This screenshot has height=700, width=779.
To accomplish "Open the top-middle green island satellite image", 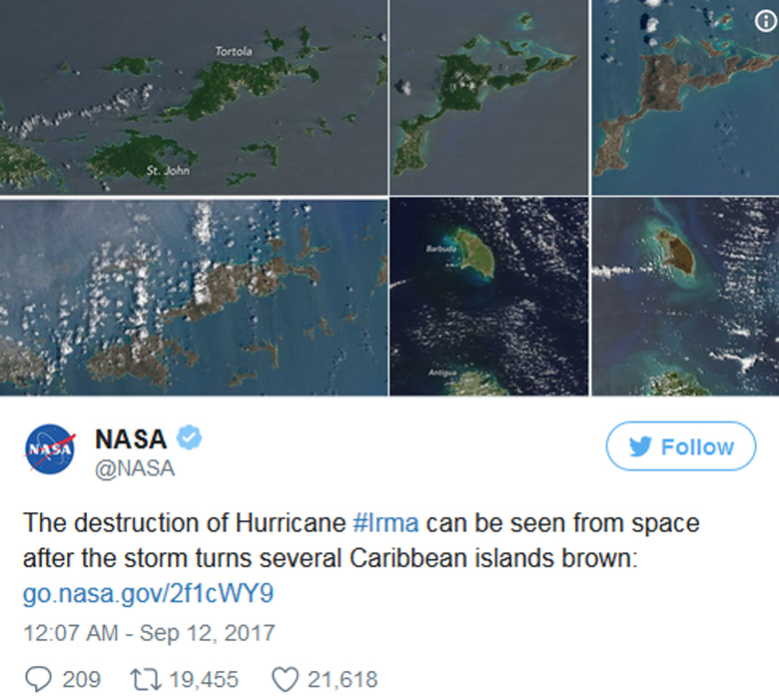I will click(488, 97).
